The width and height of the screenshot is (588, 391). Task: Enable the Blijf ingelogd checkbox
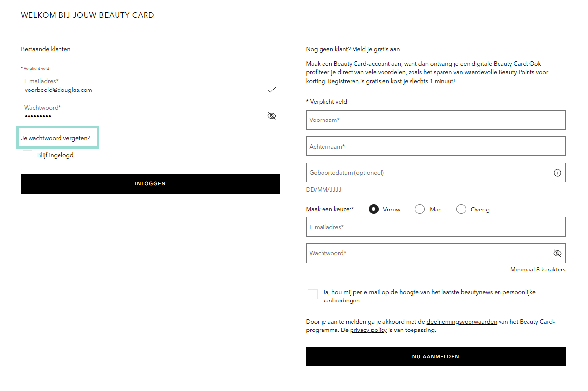point(27,155)
